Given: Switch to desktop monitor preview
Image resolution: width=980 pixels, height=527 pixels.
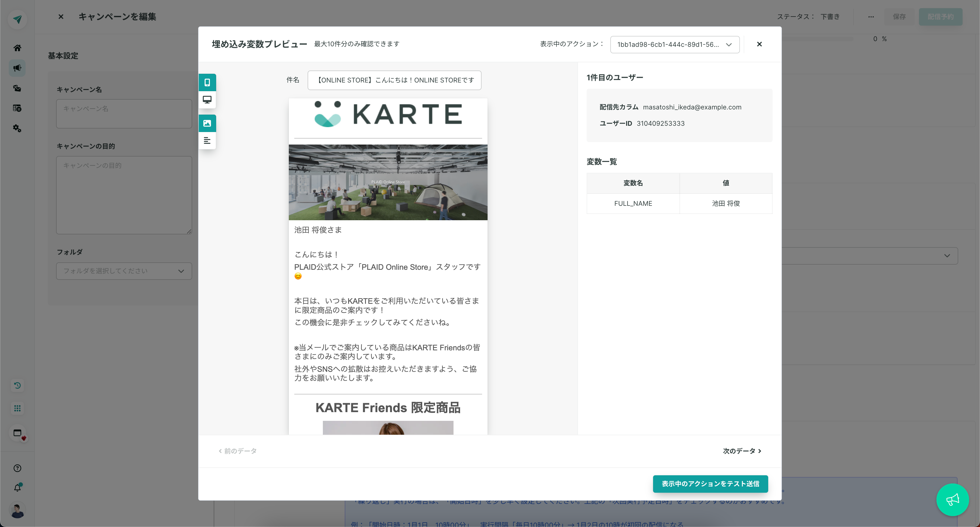Looking at the screenshot, I should click(x=207, y=100).
